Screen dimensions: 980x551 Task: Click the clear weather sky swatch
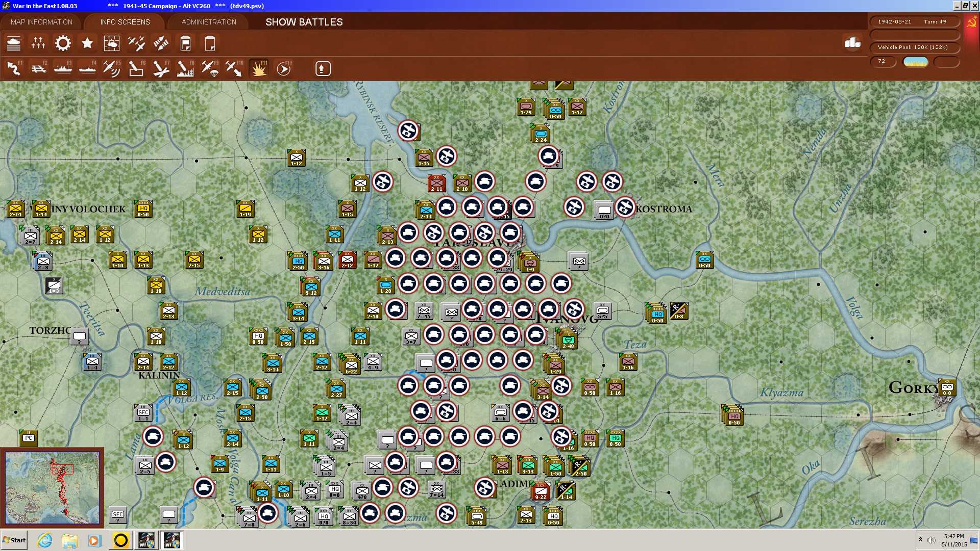[916, 62]
